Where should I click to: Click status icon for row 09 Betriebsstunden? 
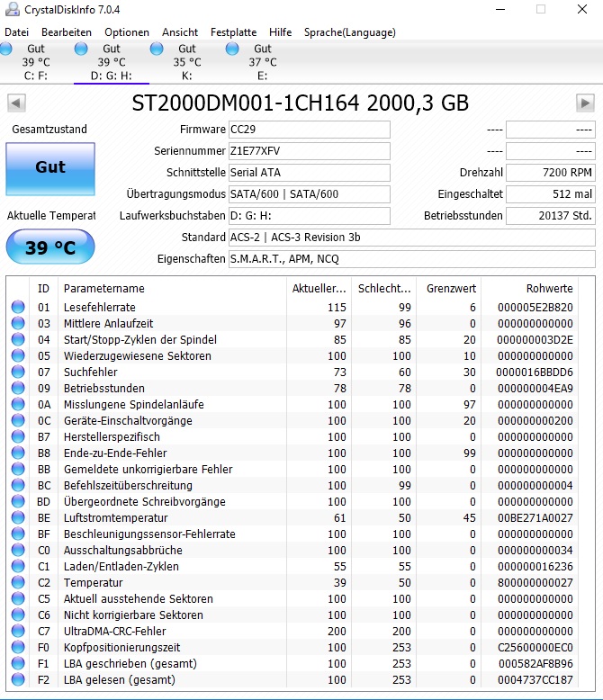[18, 388]
